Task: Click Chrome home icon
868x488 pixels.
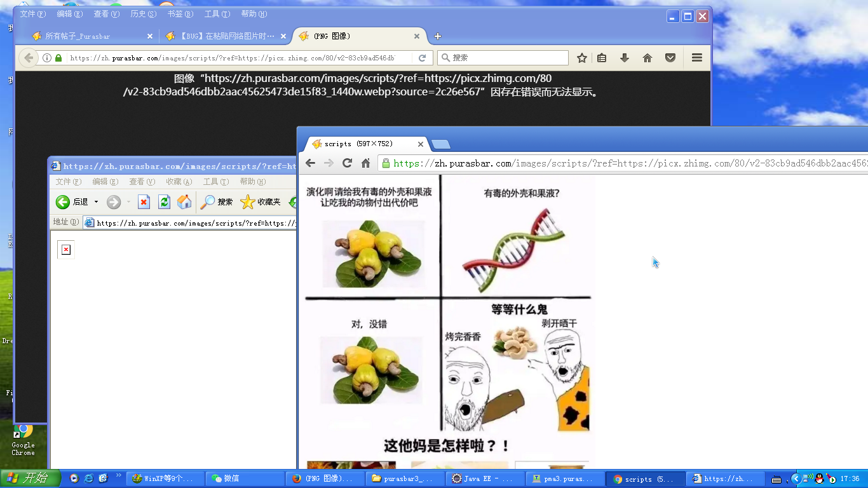Action: coord(365,163)
